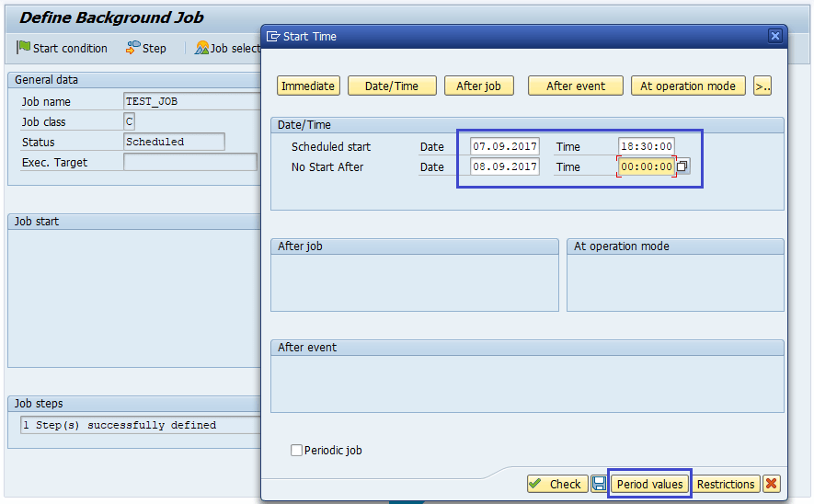Viewport: 814px width, 504px height.
Task: Click the Job name field TEST_JOB
Action: pos(192,101)
